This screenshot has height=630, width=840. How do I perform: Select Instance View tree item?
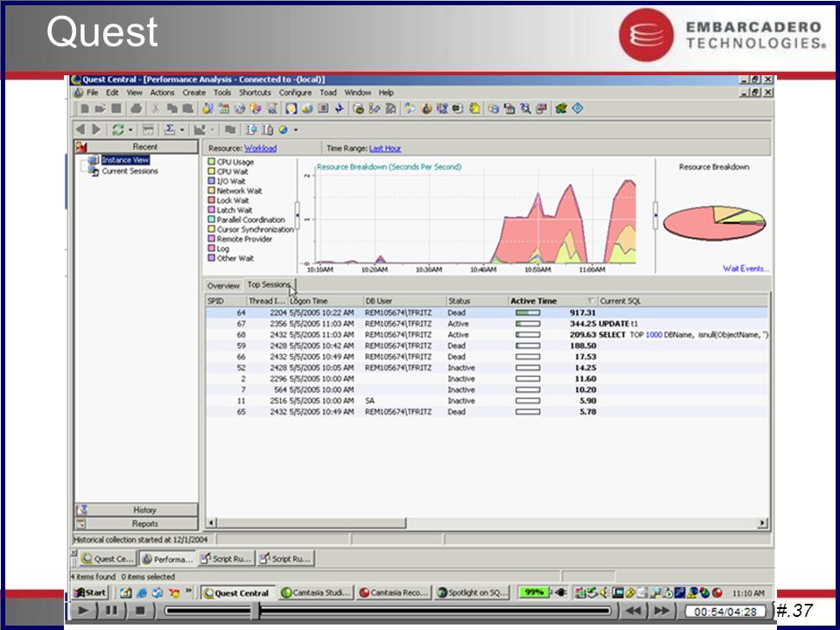[x=125, y=160]
